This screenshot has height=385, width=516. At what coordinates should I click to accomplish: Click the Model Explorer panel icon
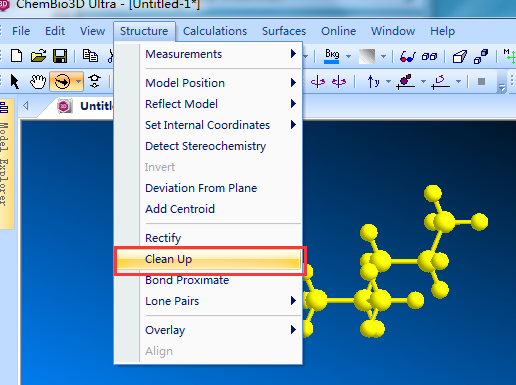(x=4, y=107)
